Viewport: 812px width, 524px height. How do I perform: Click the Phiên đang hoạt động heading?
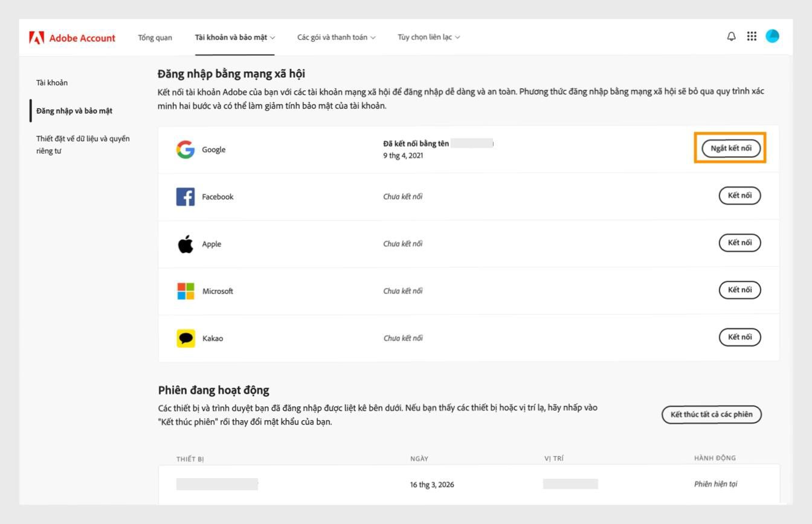(x=214, y=390)
